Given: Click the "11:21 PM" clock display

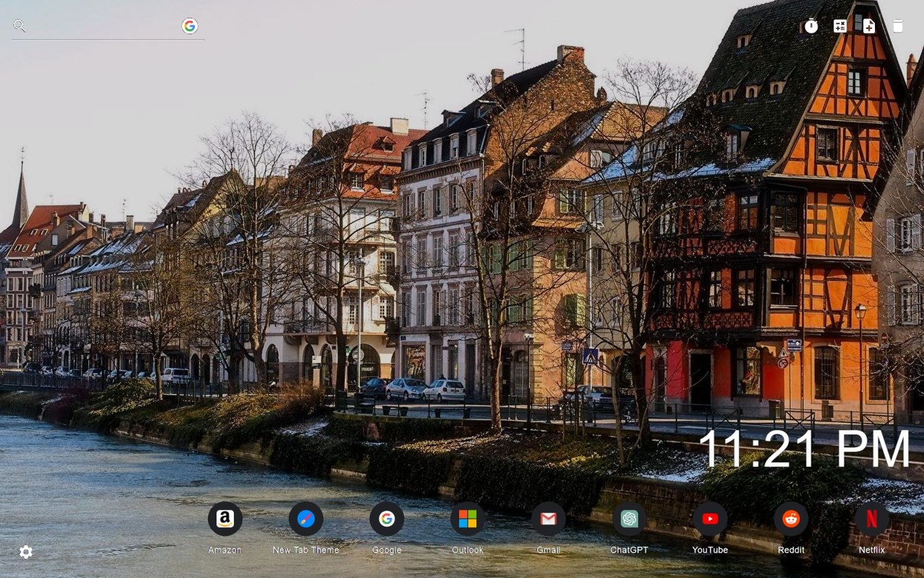Looking at the screenshot, I should (804, 449).
